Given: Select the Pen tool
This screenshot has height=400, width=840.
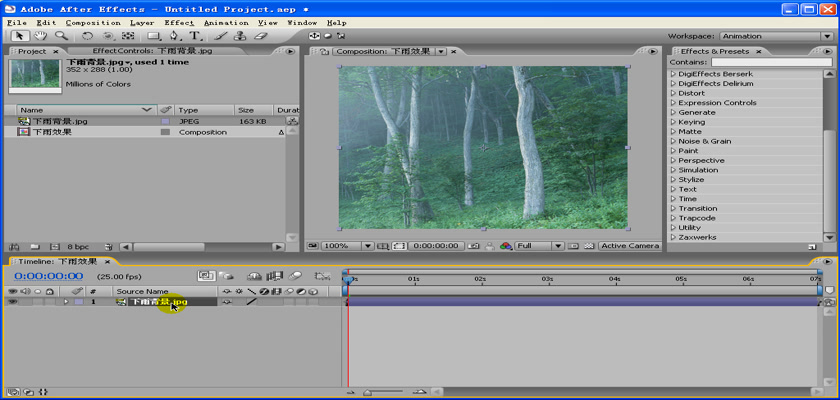Looking at the screenshot, I should [174, 36].
